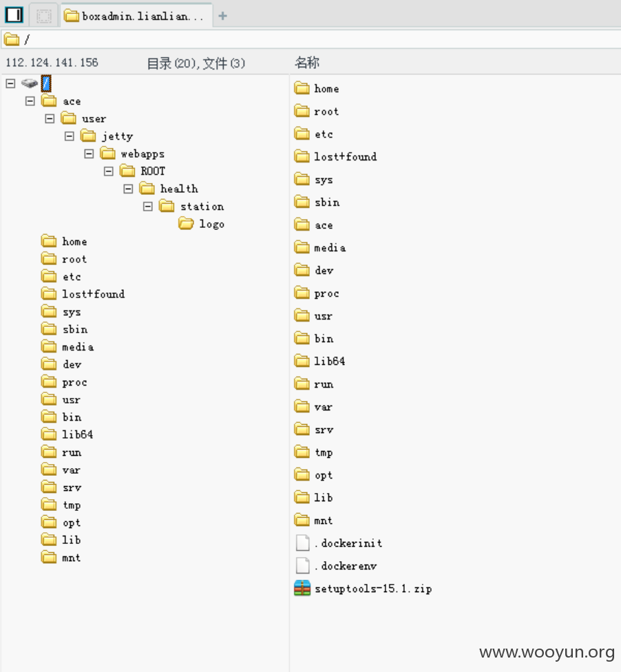621x672 pixels.
Task: Open dev folder icon in file list
Action: 302,270
